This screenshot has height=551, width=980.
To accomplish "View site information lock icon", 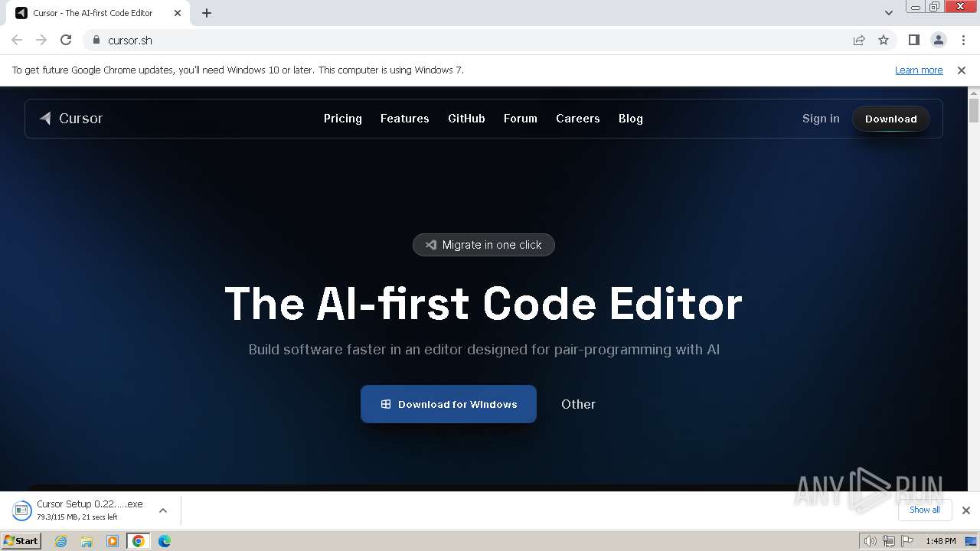I will [96, 40].
